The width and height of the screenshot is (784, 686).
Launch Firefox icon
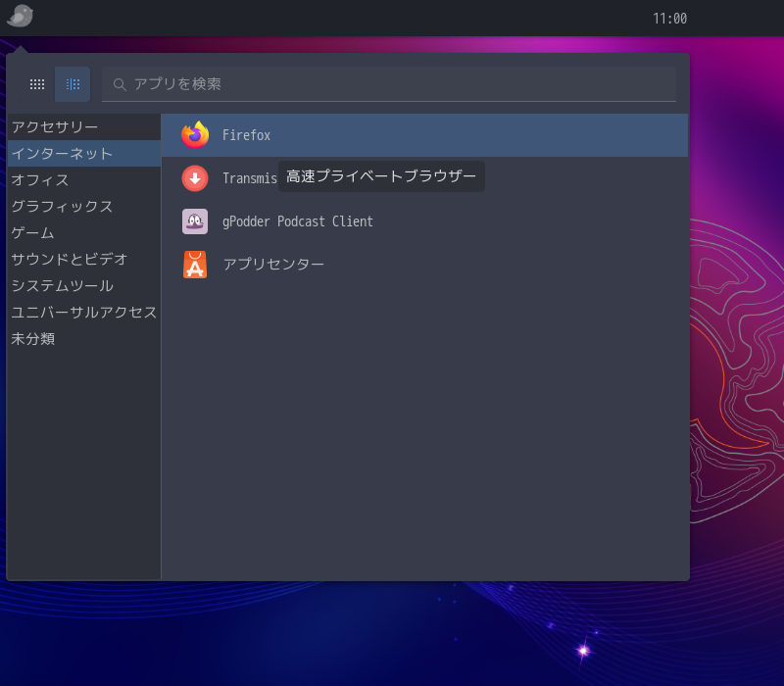pyautogui.click(x=195, y=135)
